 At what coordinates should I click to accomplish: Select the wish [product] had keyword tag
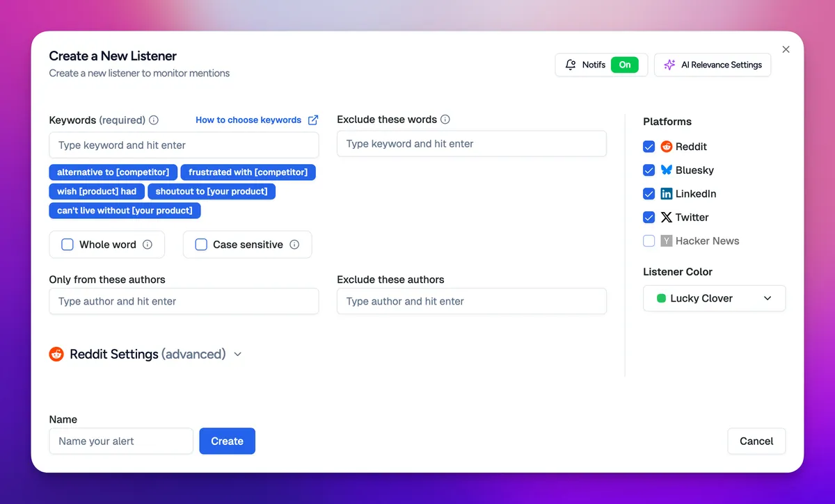tap(97, 191)
